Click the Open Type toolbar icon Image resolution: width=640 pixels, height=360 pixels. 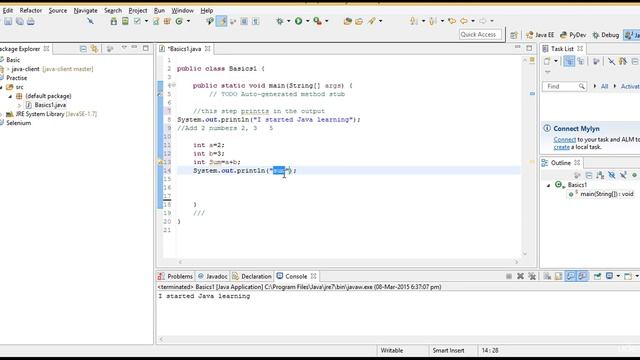tap(347, 21)
